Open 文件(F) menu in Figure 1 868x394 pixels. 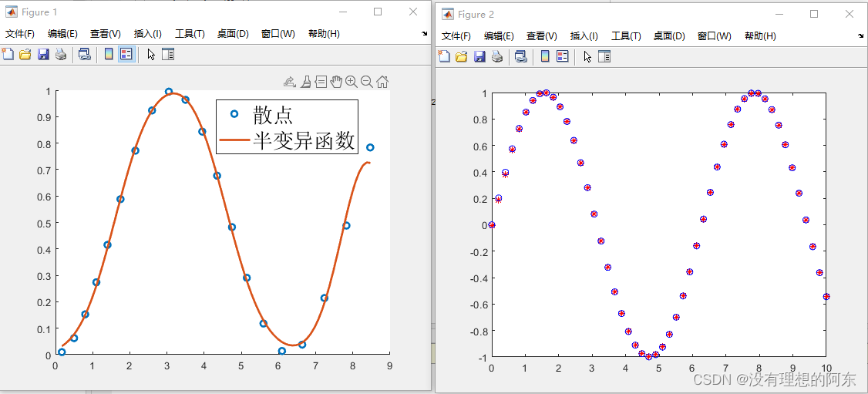pos(20,34)
